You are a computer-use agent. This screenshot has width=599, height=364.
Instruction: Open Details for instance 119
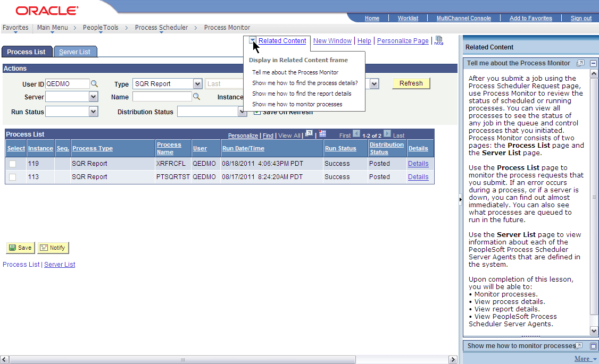(x=418, y=164)
